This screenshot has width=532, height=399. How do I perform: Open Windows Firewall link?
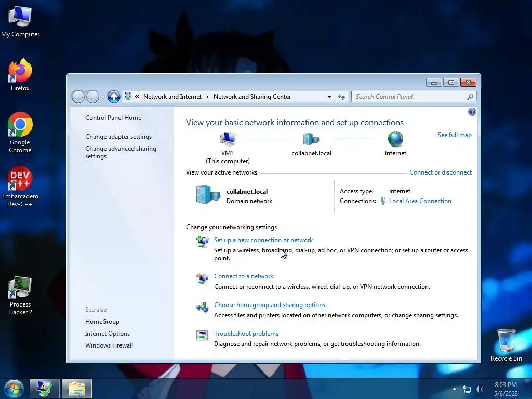[x=109, y=345]
